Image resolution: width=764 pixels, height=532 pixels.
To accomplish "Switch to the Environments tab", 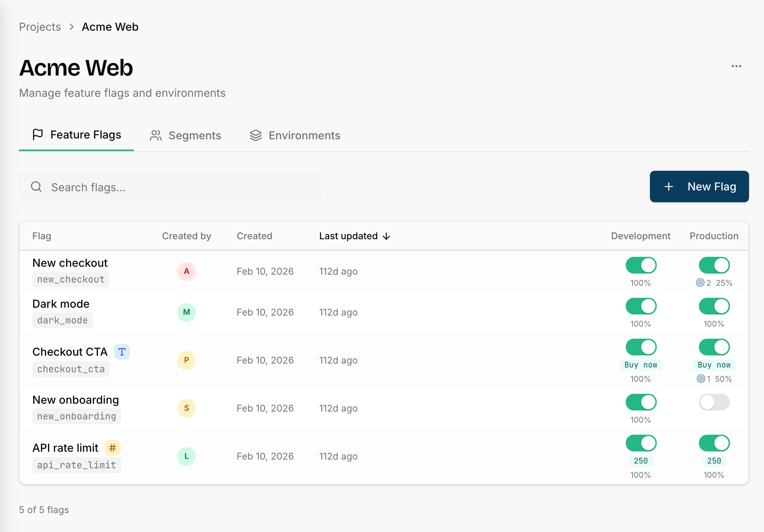I will 295,135.
